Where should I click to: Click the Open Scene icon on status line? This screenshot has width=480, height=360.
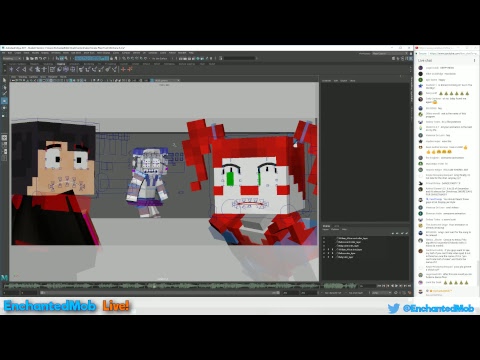coord(32,58)
